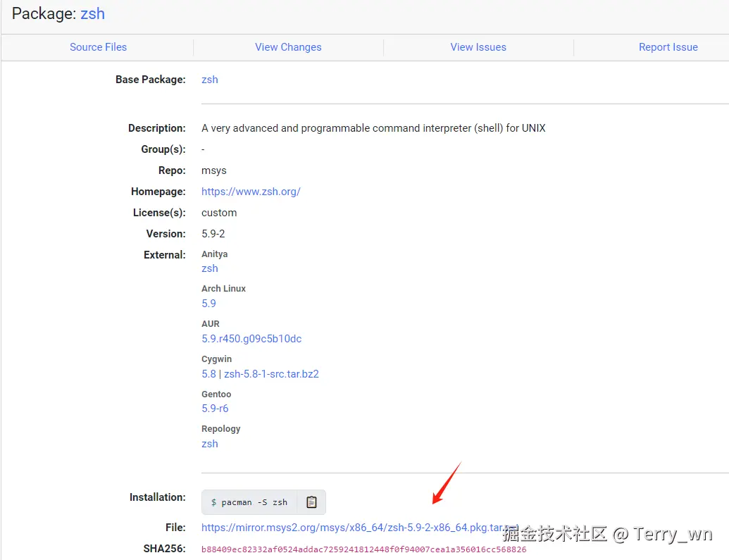The width and height of the screenshot is (729, 560).
Task: Open the Report Issue tab
Action: (668, 47)
